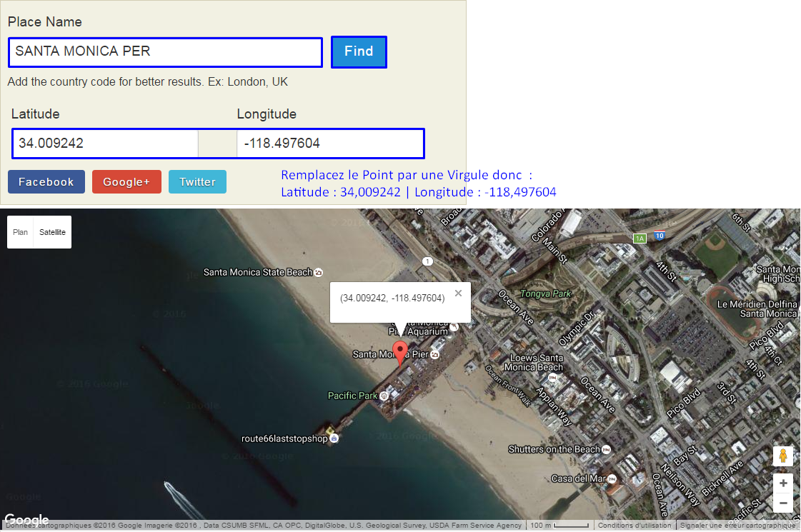The height and width of the screenshot is (532, 801).
Task: Share via the Twitter button
Action: coord(197,182)
